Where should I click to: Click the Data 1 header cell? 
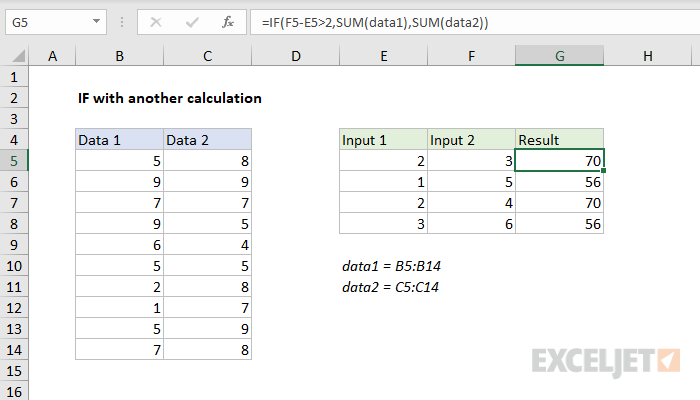tap(119, 140)
